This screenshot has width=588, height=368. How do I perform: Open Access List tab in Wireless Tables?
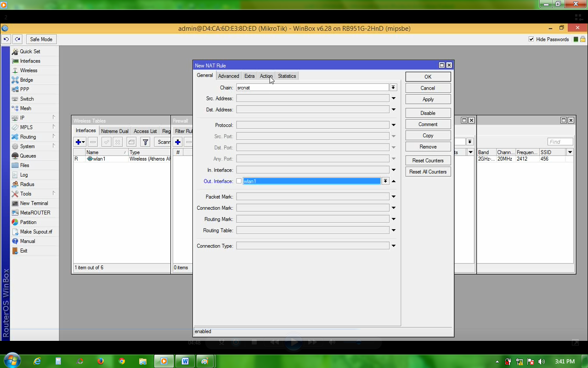coord(145,131)
